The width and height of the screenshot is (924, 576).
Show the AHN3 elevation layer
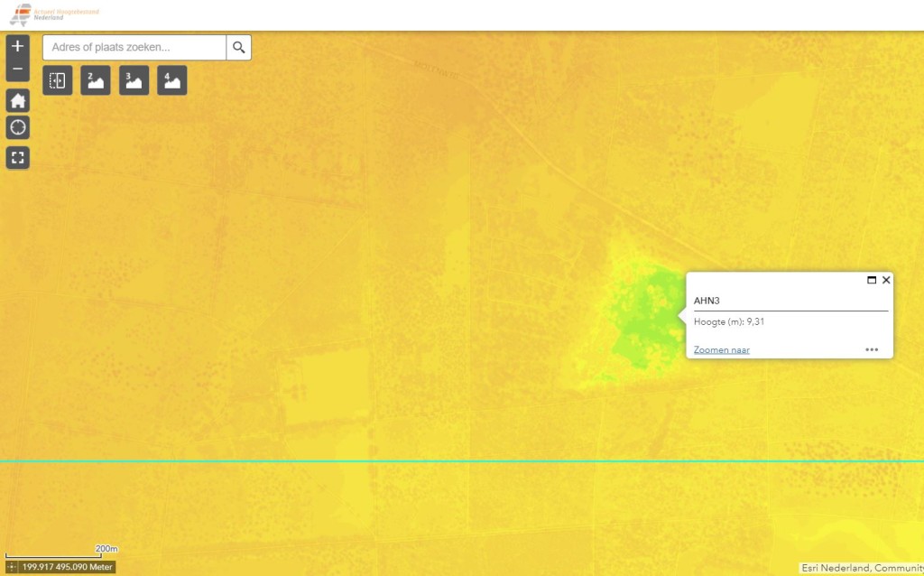point(134,80)
